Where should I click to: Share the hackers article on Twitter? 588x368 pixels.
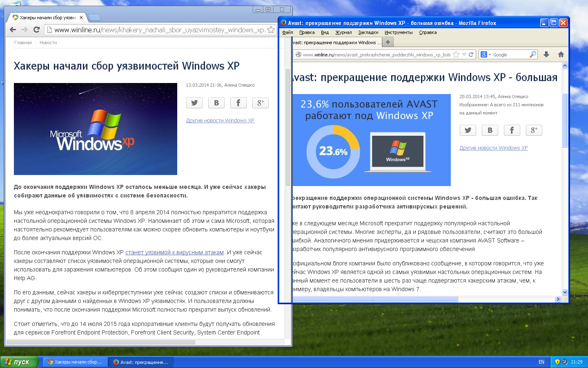click(194, 103)
